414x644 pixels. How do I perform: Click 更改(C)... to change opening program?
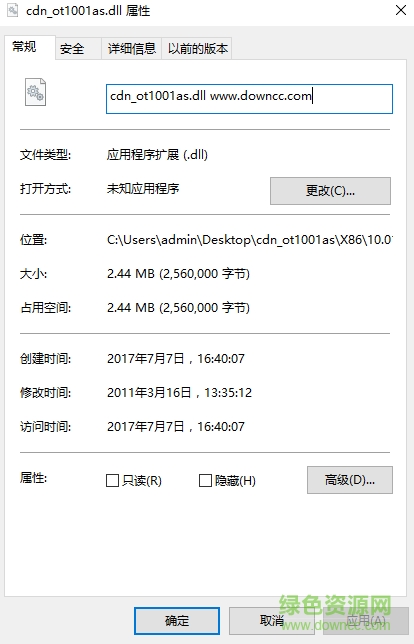point(330,191)
